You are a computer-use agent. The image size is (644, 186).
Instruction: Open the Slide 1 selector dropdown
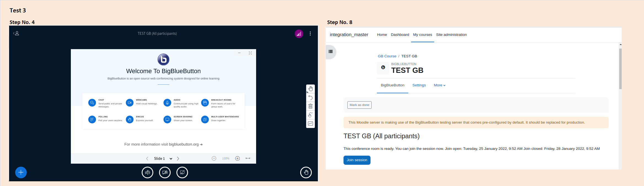click(x=163, y=158)
